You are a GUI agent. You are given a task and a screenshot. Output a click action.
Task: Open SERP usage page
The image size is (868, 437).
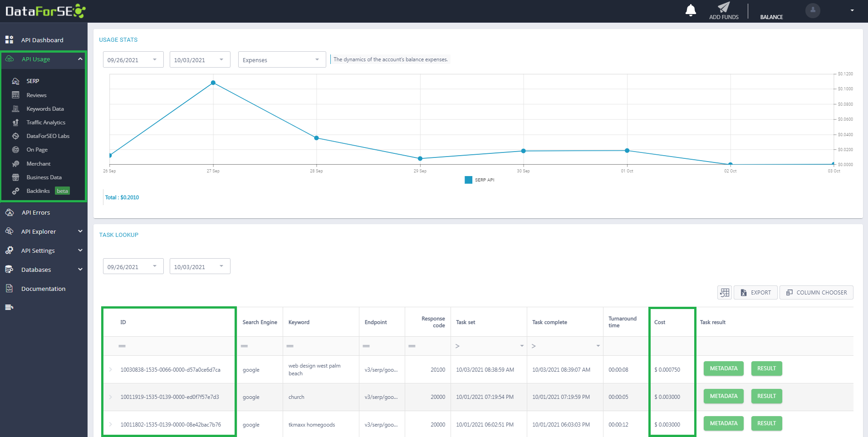(33, 81)
